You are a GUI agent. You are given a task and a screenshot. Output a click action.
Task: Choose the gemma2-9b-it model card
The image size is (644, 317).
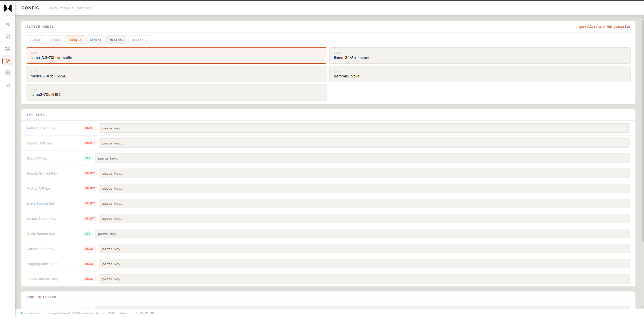click(x=480, y=74)
